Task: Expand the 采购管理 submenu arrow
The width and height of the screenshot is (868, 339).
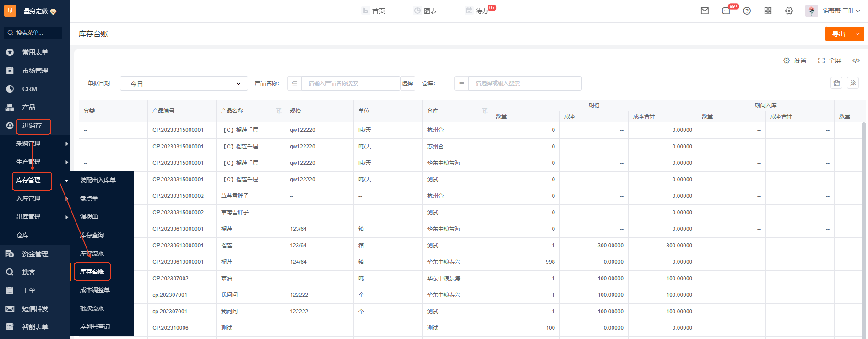Action: (67, 144)
